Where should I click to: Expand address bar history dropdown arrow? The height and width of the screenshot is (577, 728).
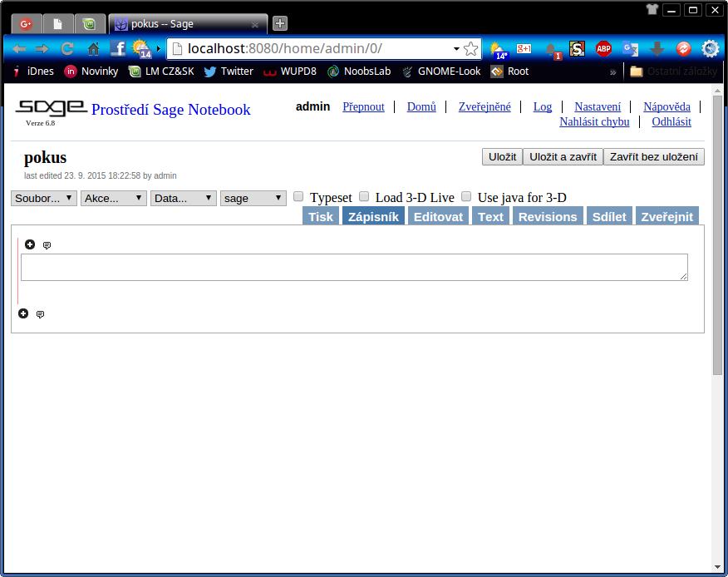tap(456, 49)
